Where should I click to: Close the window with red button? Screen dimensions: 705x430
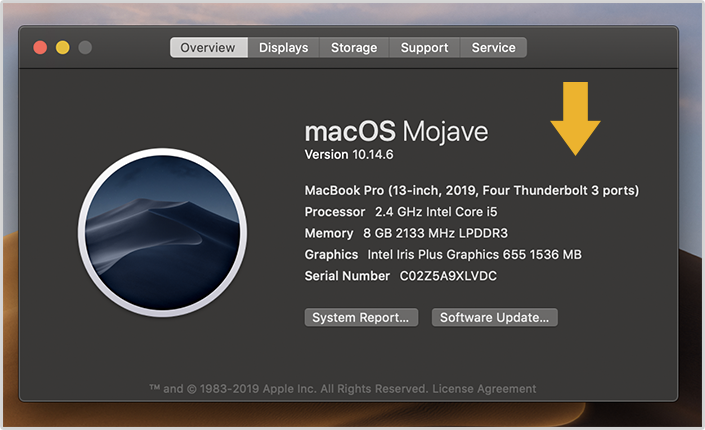point(40,47)
